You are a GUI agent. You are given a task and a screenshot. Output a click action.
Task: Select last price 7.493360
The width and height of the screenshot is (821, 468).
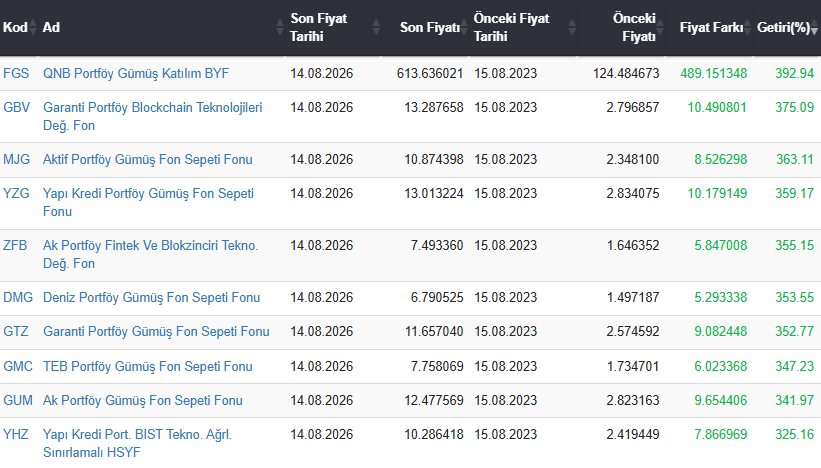[x=437, y=245]
